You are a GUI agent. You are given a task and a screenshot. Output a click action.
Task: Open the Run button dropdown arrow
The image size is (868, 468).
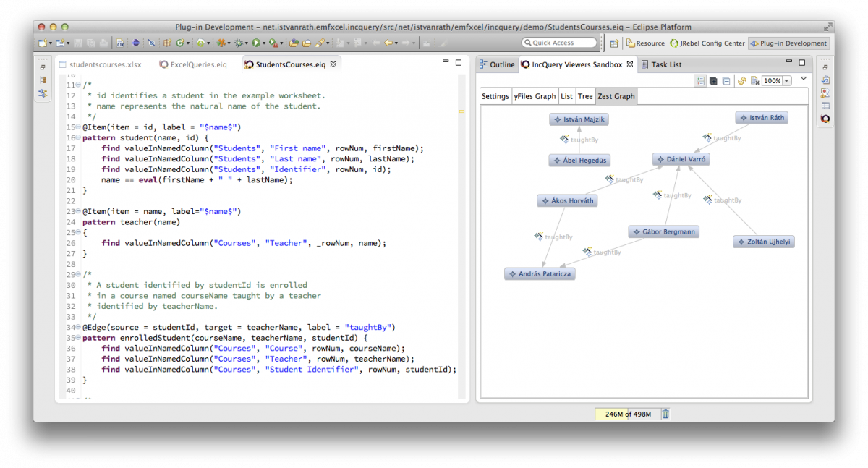tap(264, 43)
